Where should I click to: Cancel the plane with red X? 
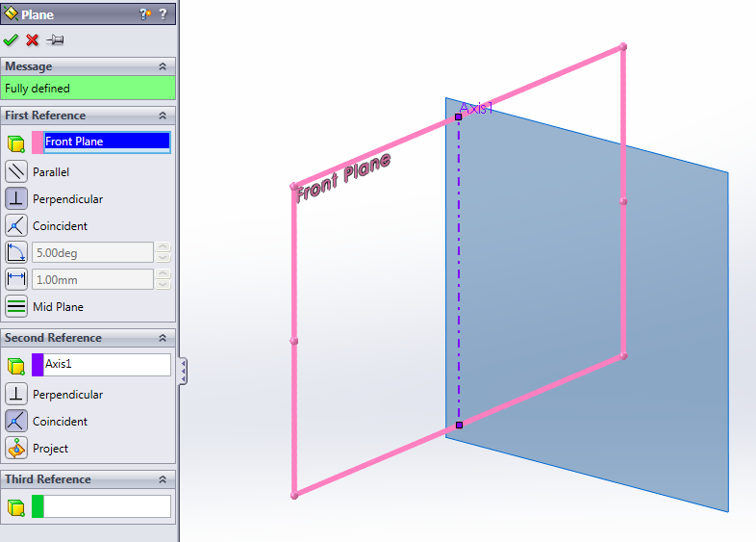click(32, 39)
